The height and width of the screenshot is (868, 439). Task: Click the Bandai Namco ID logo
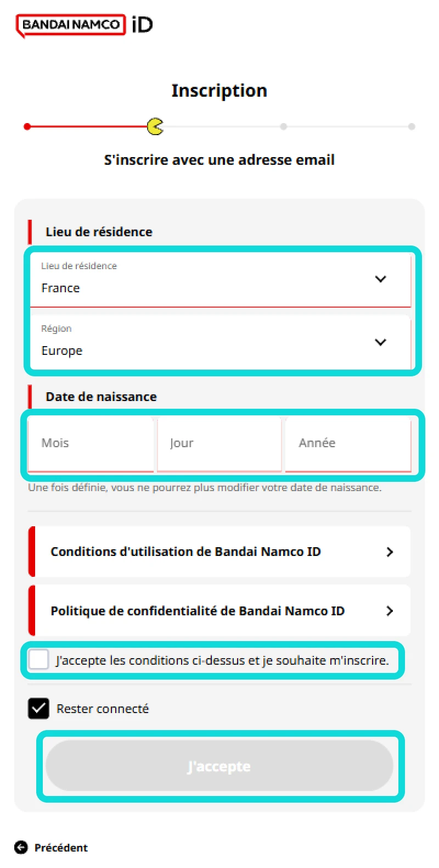click(x=84, y=25)
